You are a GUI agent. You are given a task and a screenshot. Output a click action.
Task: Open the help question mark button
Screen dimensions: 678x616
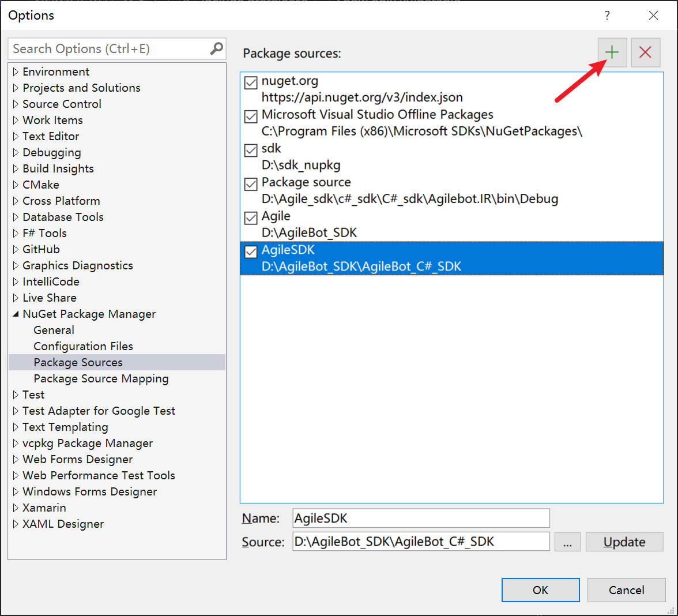607,16
